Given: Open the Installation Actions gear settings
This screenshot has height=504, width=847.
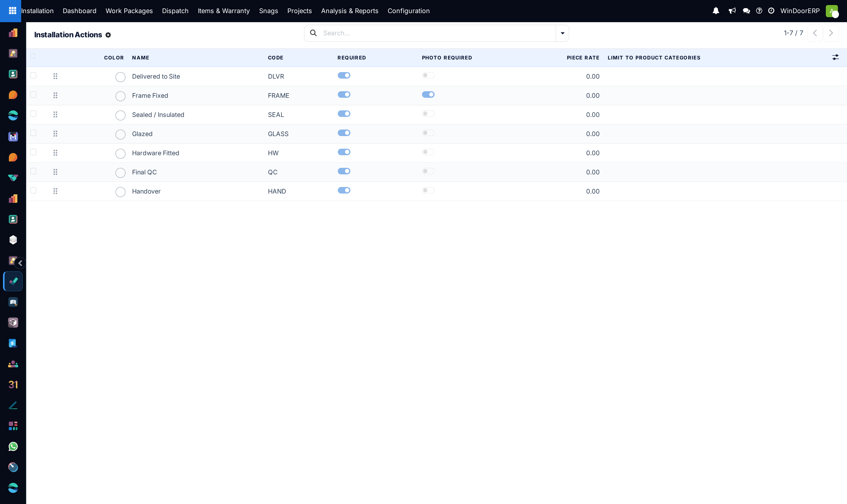Looking at the screenshot, I should [108, 35].
